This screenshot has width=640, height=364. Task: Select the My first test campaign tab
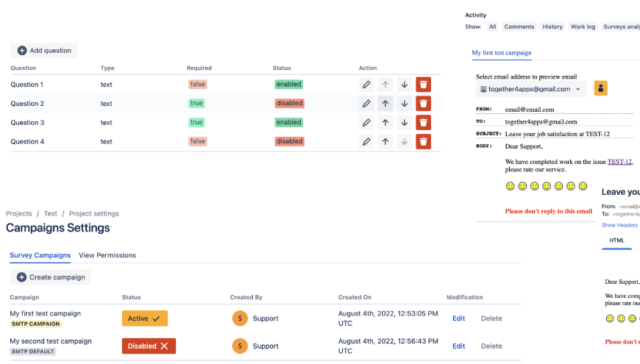coord(501,53)
